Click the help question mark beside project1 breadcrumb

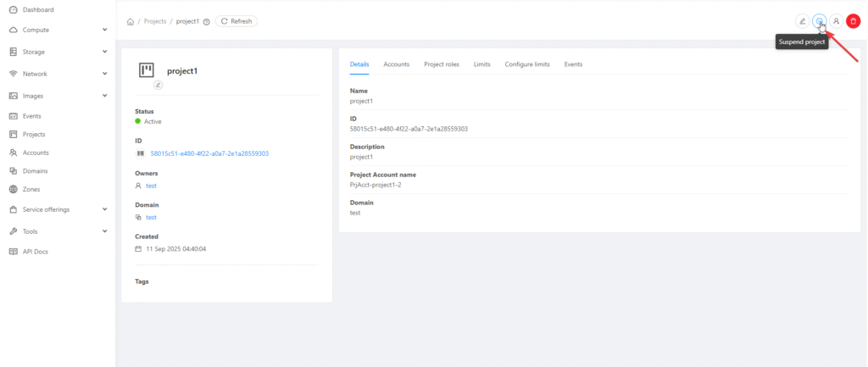[x=206, y=21]
